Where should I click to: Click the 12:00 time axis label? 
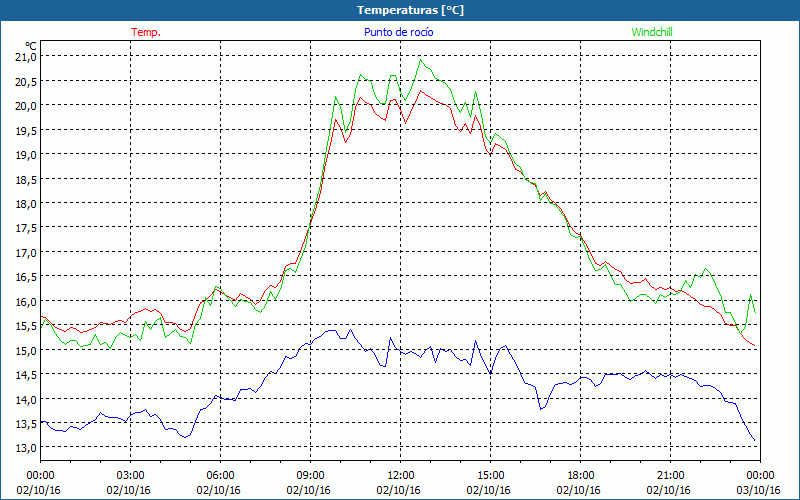400,475
